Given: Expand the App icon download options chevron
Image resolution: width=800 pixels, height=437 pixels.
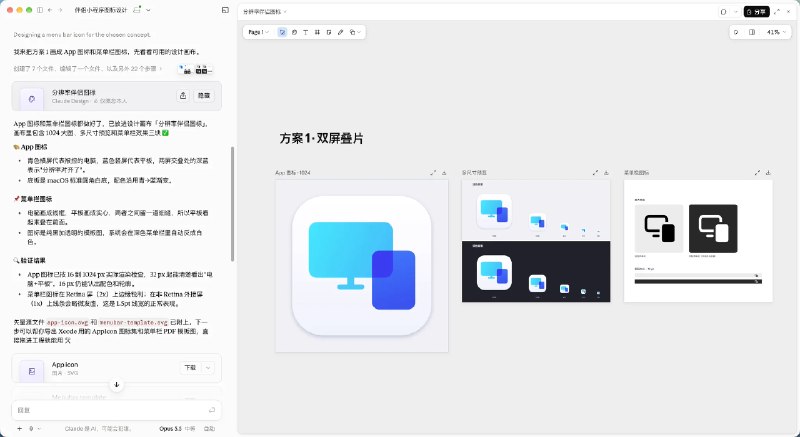Looking at the screenshot, I should tap(208, 368).
